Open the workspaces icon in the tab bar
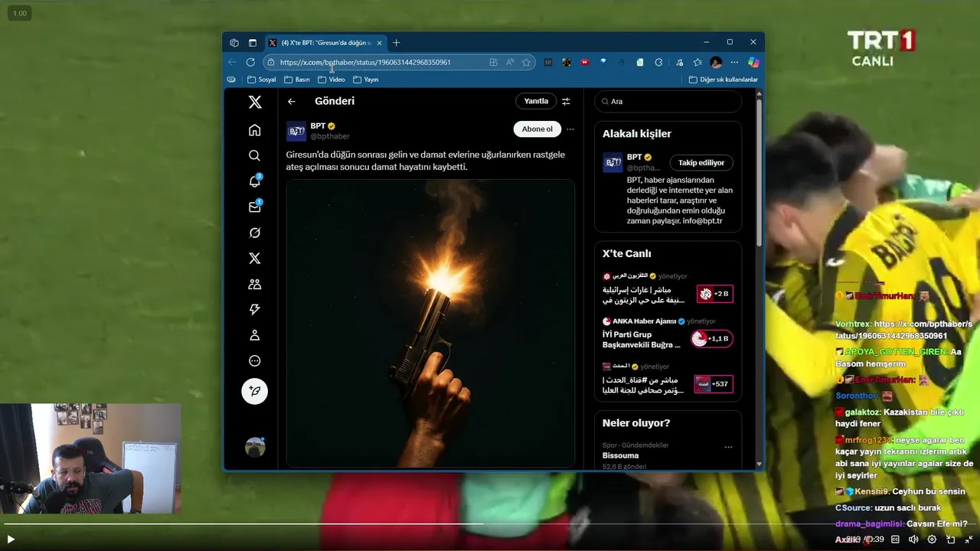The image size is (980, 551). [234, 43]
